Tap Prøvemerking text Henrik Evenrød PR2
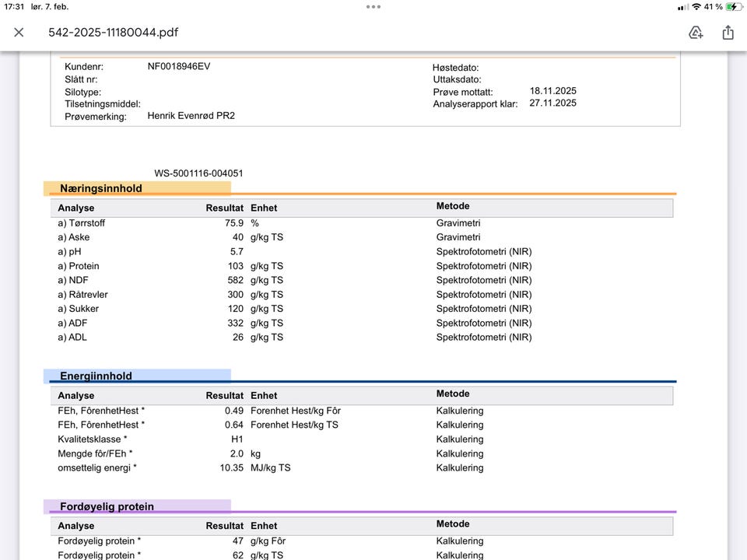747x560 pixels. click(191, 116)
